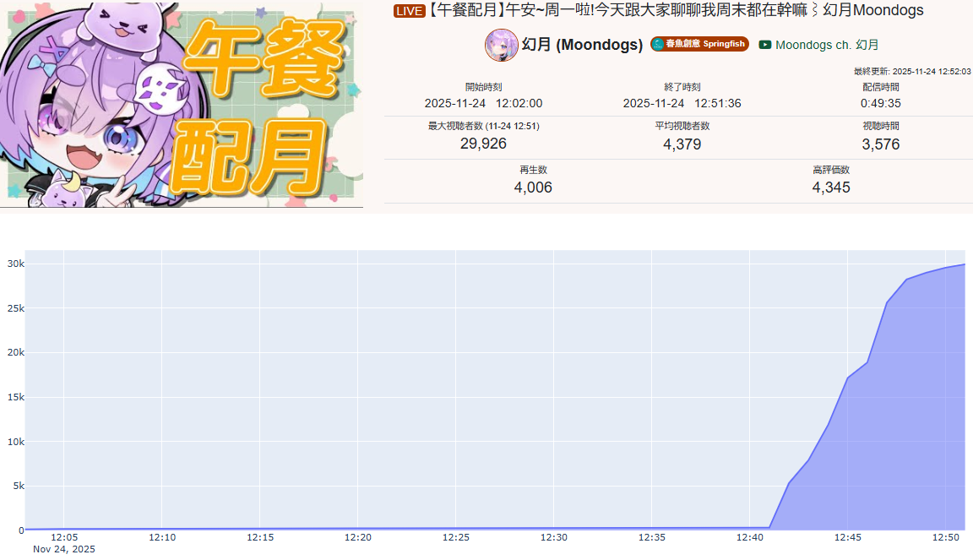Select the duration value 0:49:35
The height and width of the screenshot is (560, 973).
click(x=881, y=103)
